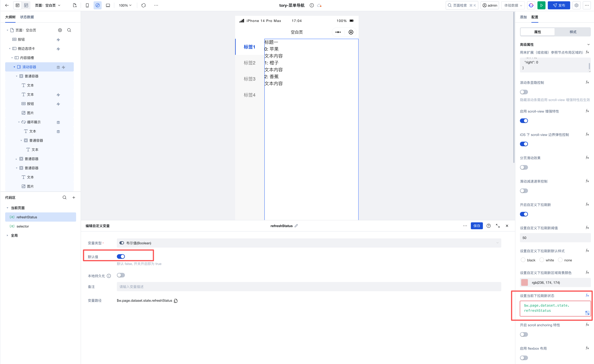The image size is (594, 364).
Task: Enable the 本地持久化 switch
Action: 121,275
